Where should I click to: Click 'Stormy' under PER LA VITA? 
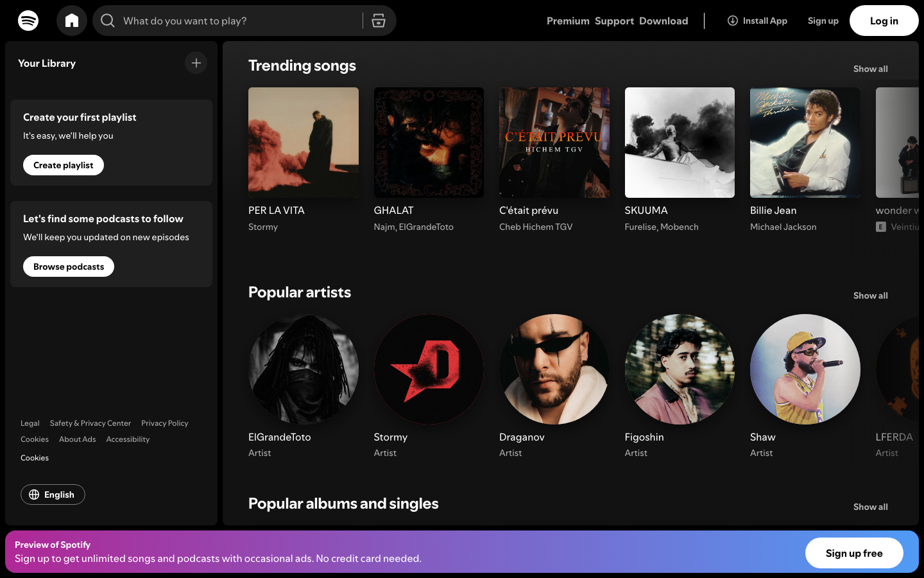(263, 227)
